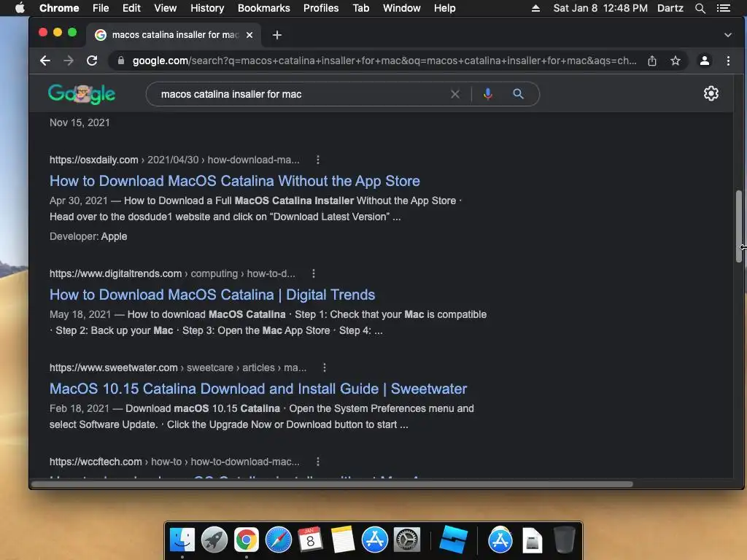View site info via lock icon
Viewport: 747px width, 560px height.
pos(121,61)
